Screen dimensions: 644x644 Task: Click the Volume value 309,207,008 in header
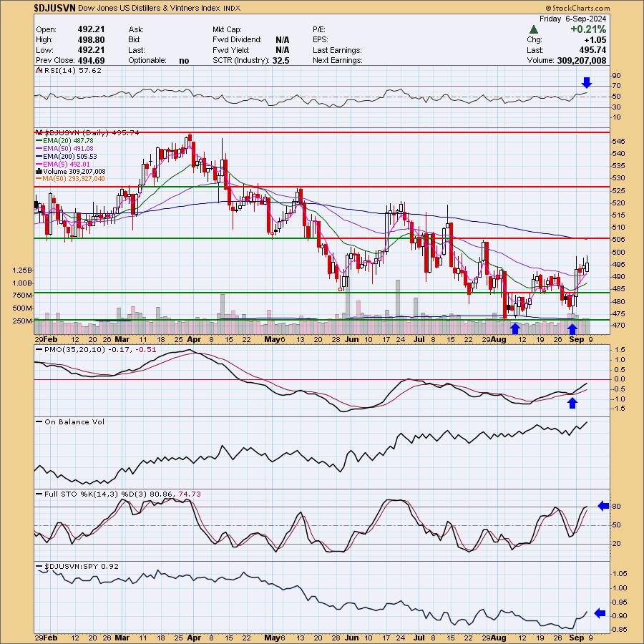582,60
